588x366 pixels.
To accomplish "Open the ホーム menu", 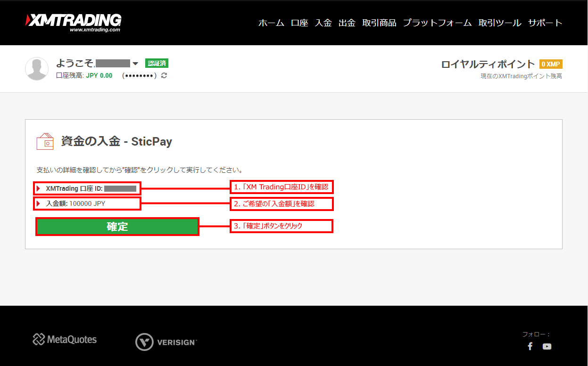I will (271, 23).
